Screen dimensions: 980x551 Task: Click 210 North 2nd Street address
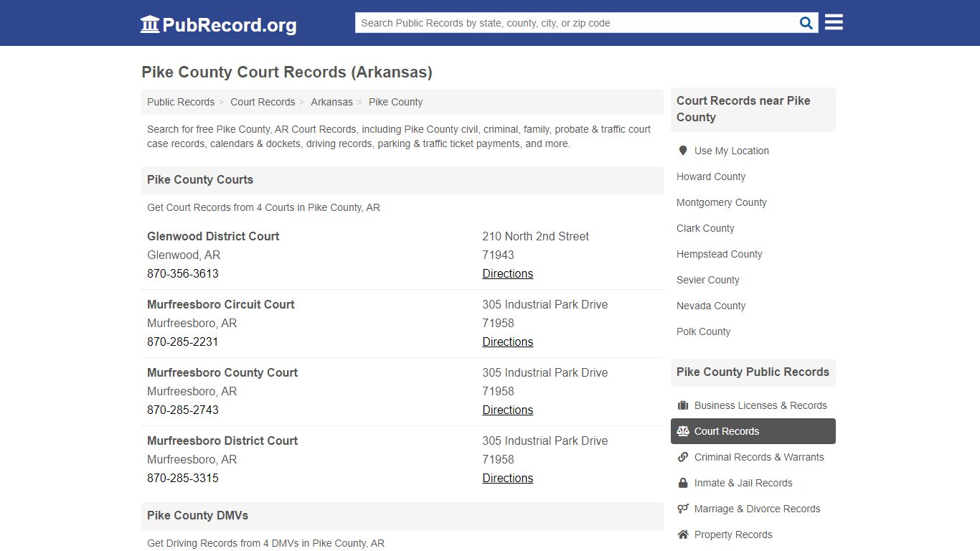point(536,236)
